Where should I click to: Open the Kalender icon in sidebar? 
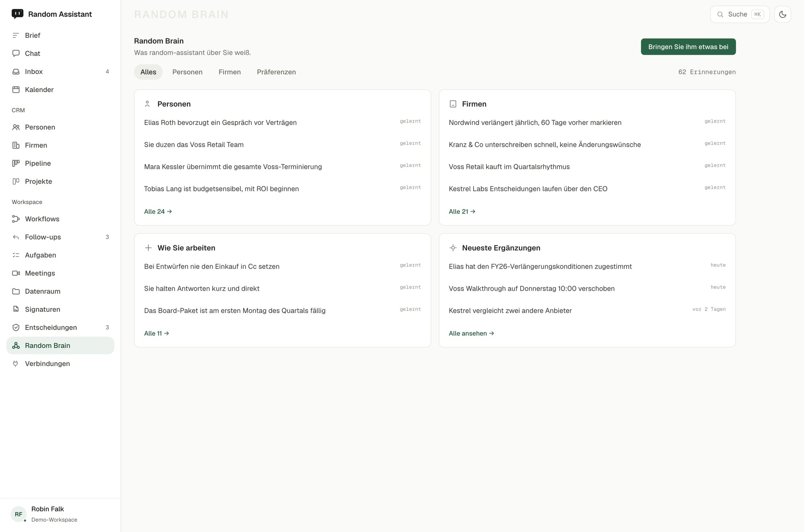(x=16, y=90)
